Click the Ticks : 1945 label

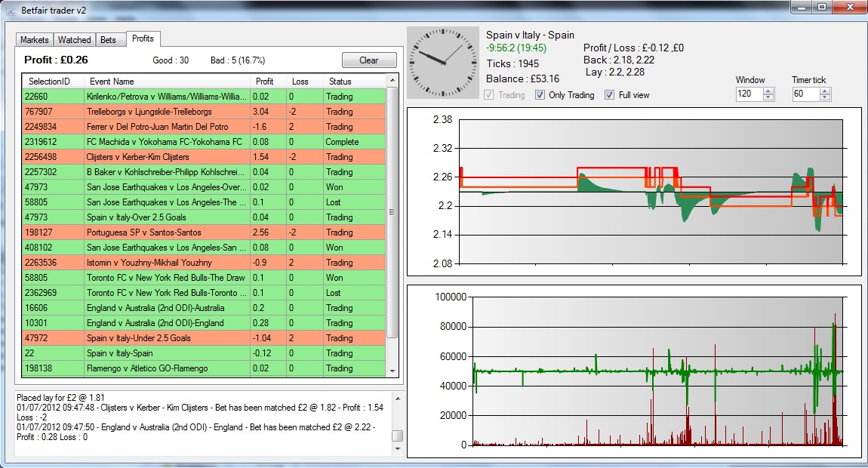[512, 63]
